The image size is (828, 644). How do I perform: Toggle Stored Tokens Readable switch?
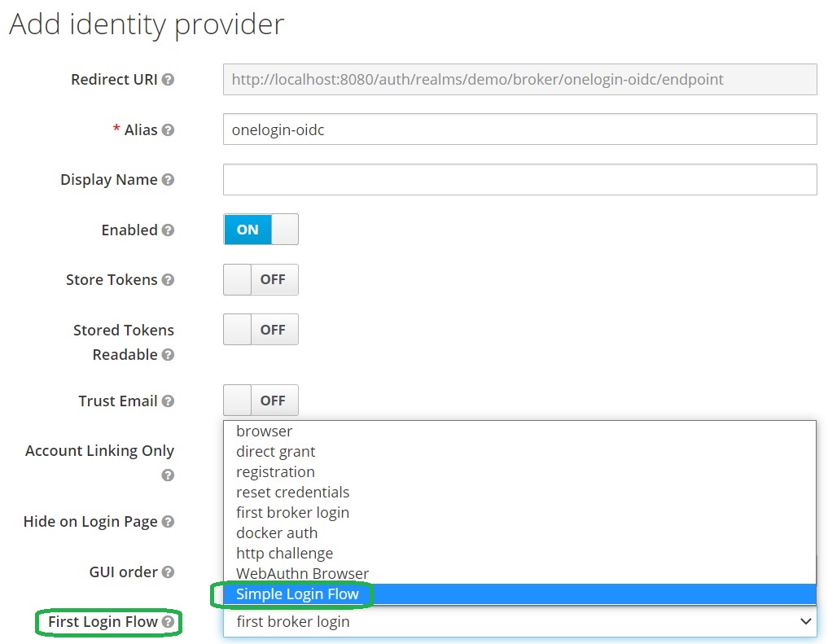coord(261,330)
